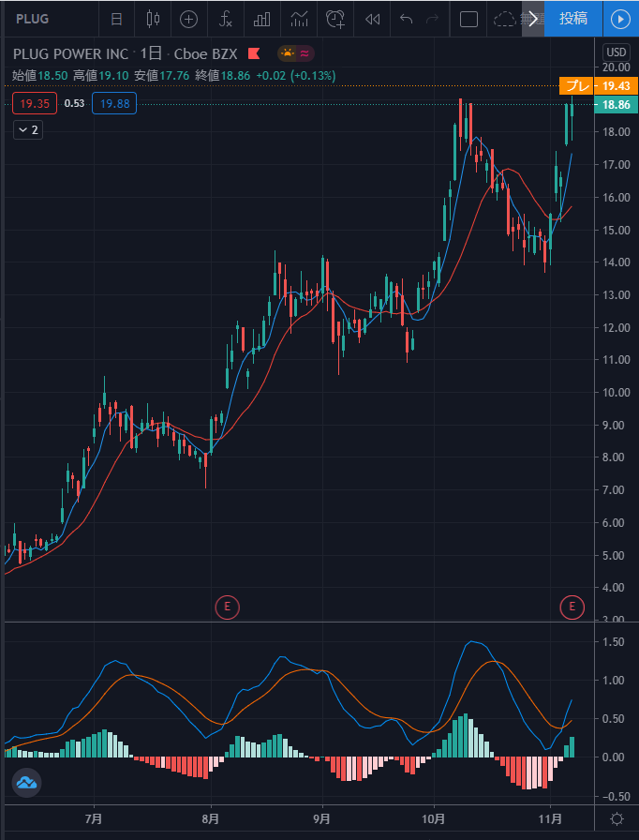The width and height of the screenshot is (639, 840).
Task: Click the play button beside 投稿
Action: [621, 20]
